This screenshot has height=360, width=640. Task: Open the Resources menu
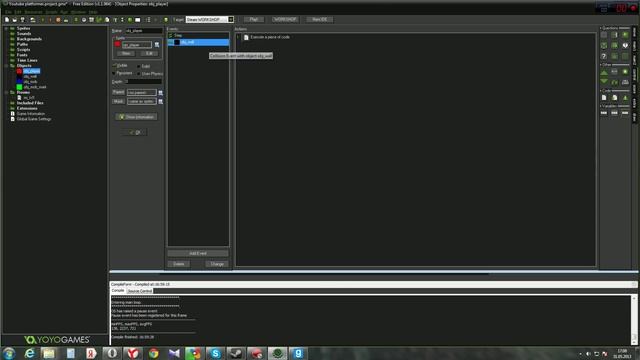click(33, 12)
